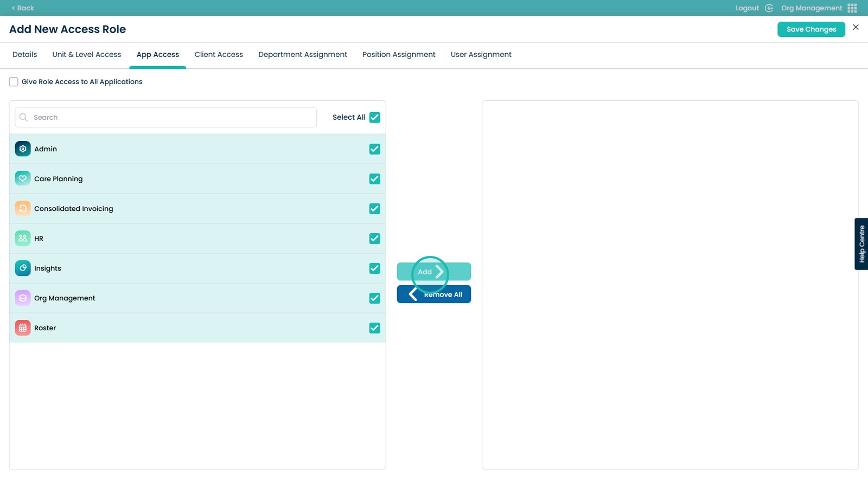Open the Help Centre side panel
868x488 pixels.
click(x=861, y=244)
